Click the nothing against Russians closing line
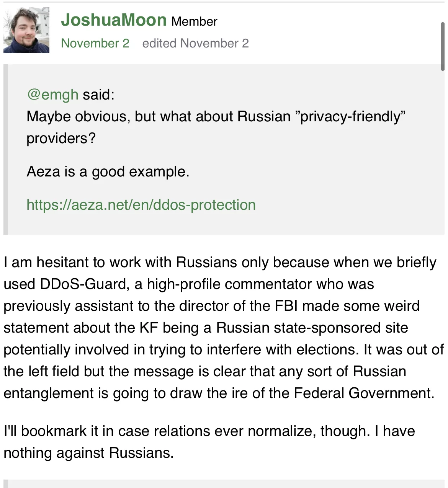The image size is (448, 488). coord(88,453)
